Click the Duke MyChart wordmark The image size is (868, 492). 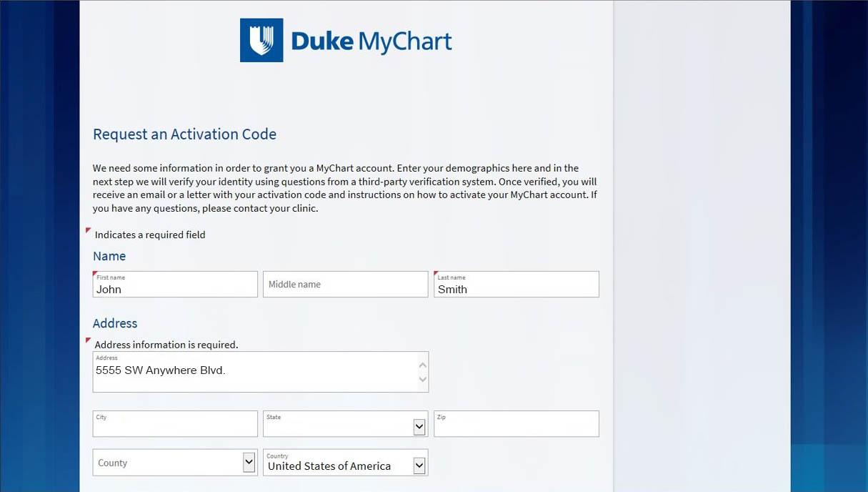(x=371, y=41)
